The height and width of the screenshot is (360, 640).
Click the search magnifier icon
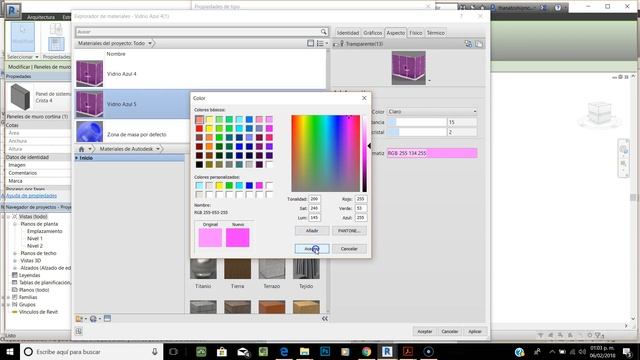point(324,32)
